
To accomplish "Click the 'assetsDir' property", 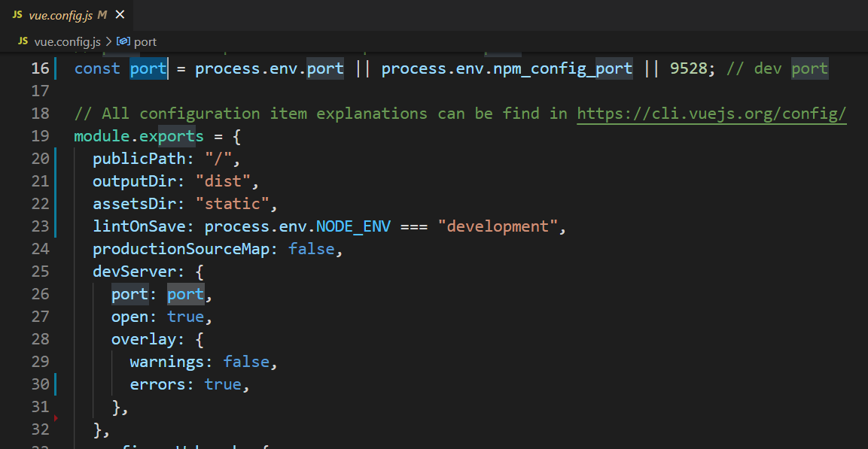I will point(135,204).
